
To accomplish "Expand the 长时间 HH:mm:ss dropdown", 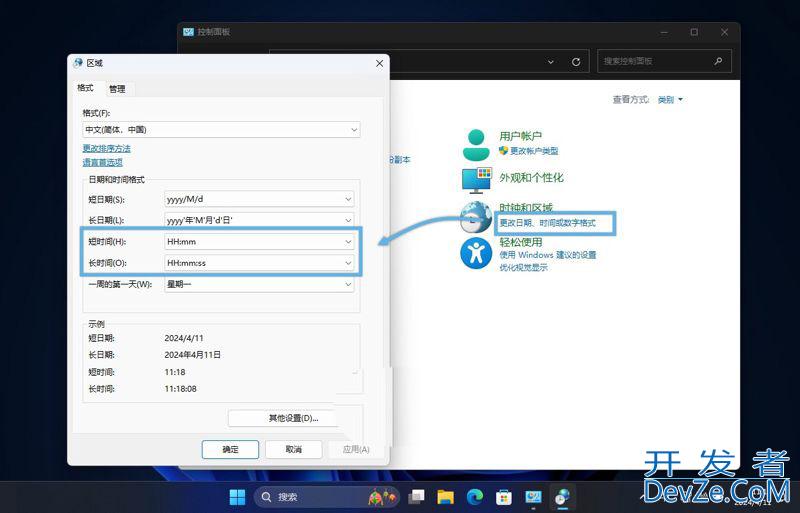I will click(x=259, y=263).
